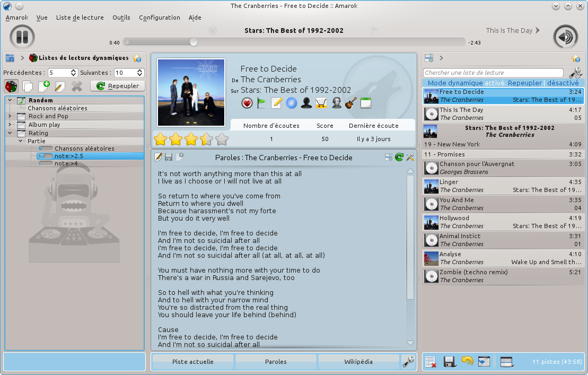588x375 pixels.
Task: Save the playlist with the floppy icon
Action: tap(449, 362)
